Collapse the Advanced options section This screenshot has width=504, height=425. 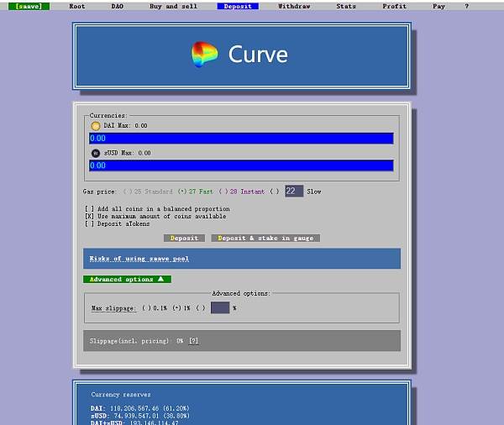127,280
